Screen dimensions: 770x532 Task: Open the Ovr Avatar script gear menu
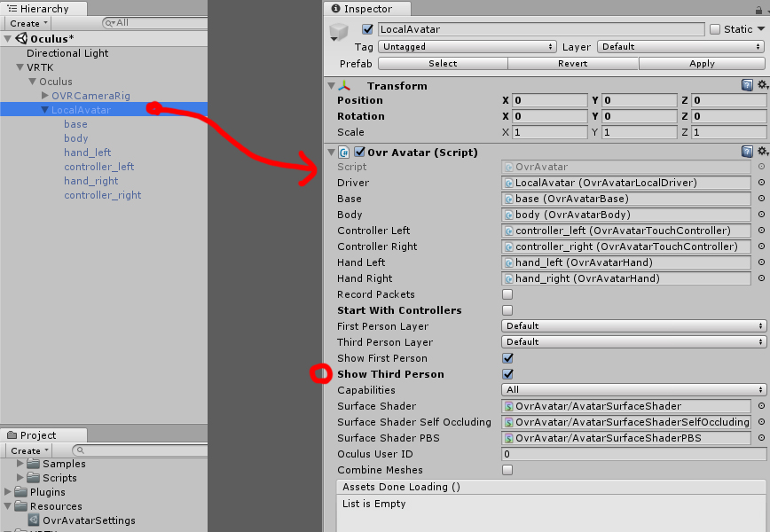point(763,151)
